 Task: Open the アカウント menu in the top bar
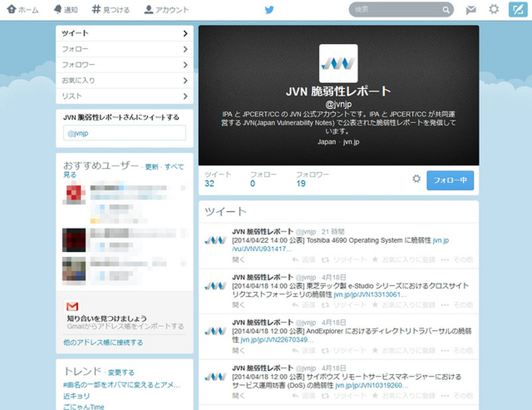coord(166,10)
